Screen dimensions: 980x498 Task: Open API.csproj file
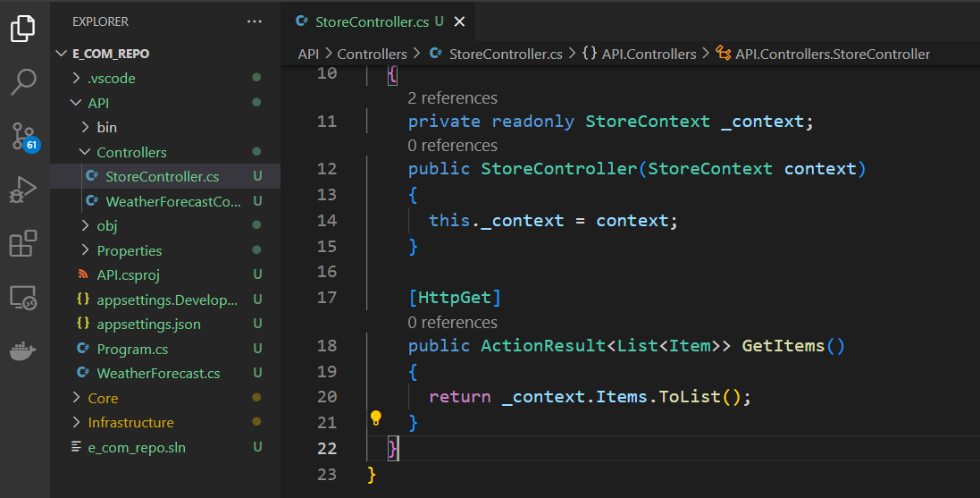[x=165, y=275]
